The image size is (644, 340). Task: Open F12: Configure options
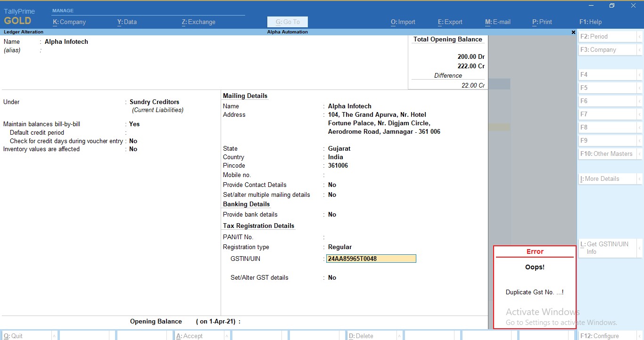coord(600,336)
